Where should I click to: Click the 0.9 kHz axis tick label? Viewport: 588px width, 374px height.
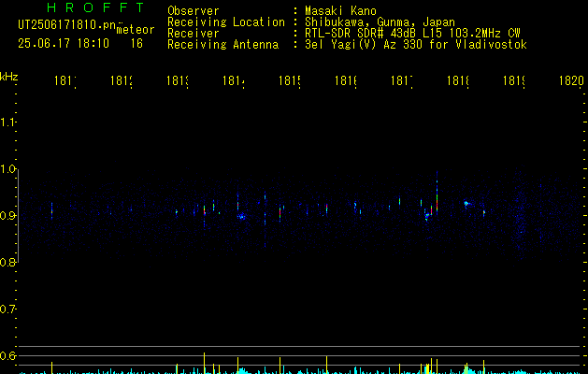(x=7, y=215)
